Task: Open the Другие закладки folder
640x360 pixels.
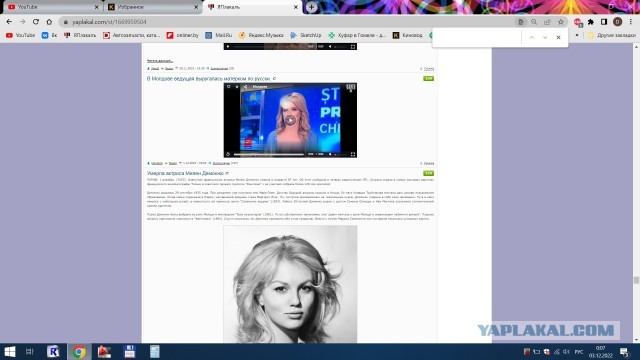Action: (x=612, y=36)
